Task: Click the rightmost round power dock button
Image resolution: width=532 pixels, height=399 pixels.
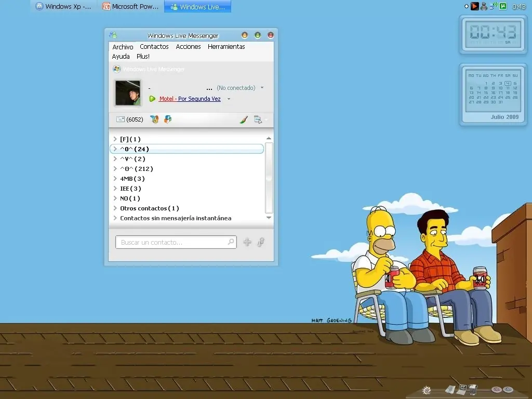Action: [x=508, y=390]
